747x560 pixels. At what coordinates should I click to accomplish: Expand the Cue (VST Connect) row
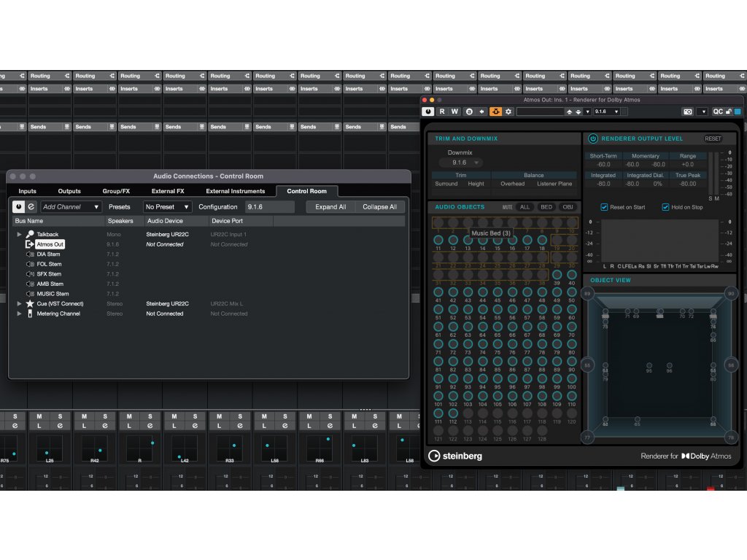point(20,303)
